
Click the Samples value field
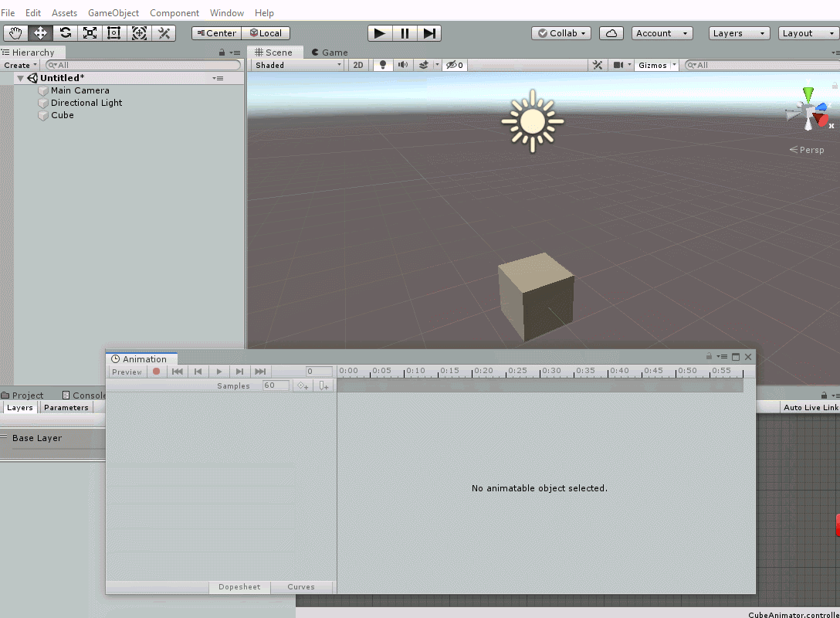[x=275, y=385]
